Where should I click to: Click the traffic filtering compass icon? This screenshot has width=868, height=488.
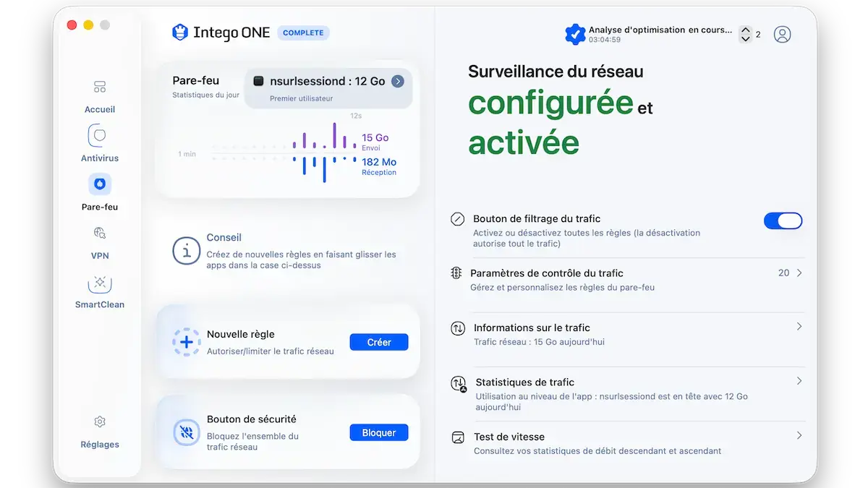pyautogui.click(x=457, y=219)
